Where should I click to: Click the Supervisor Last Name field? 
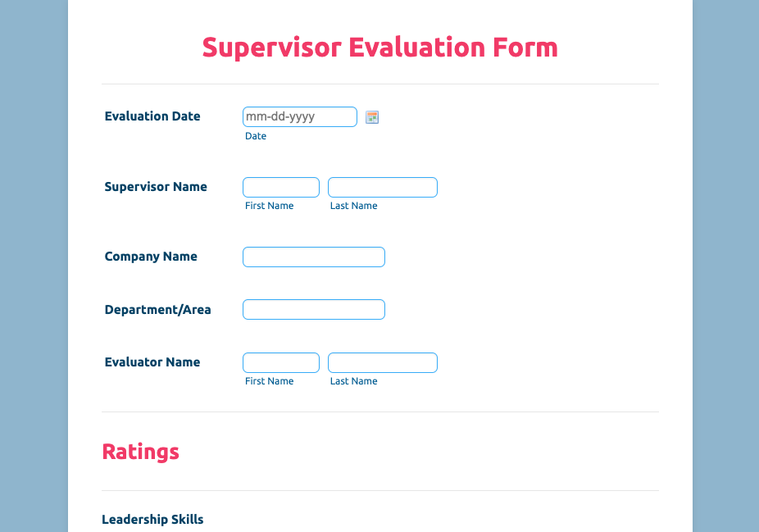383,188
